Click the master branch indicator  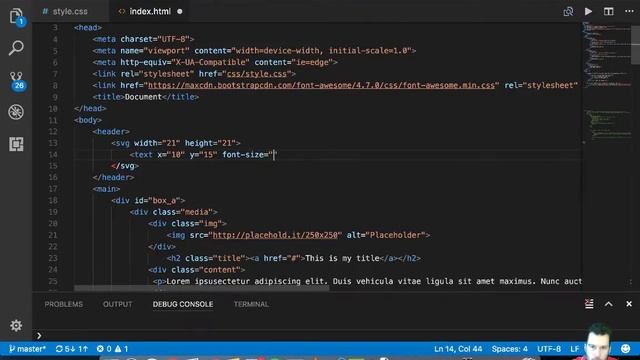[27, 349]
